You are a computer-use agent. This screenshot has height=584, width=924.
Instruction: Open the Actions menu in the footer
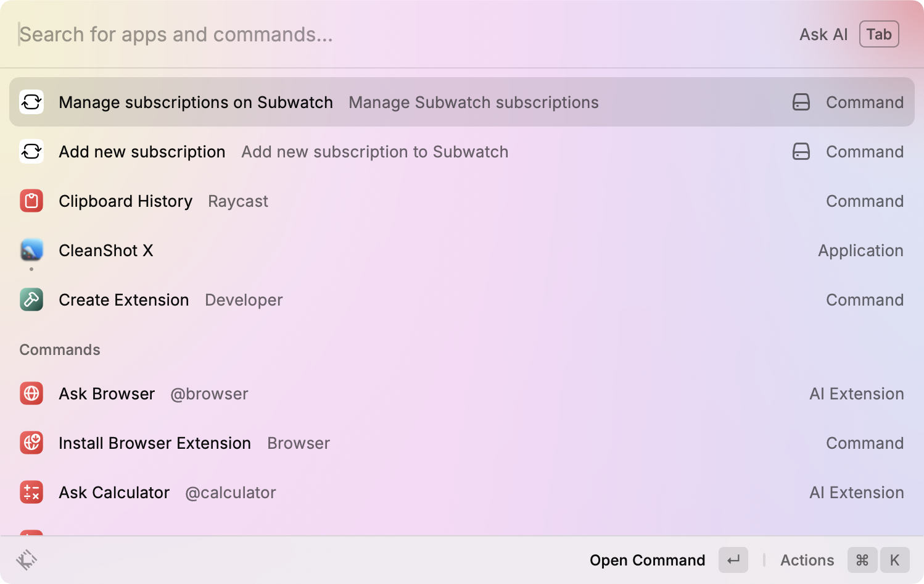(807, 560)
